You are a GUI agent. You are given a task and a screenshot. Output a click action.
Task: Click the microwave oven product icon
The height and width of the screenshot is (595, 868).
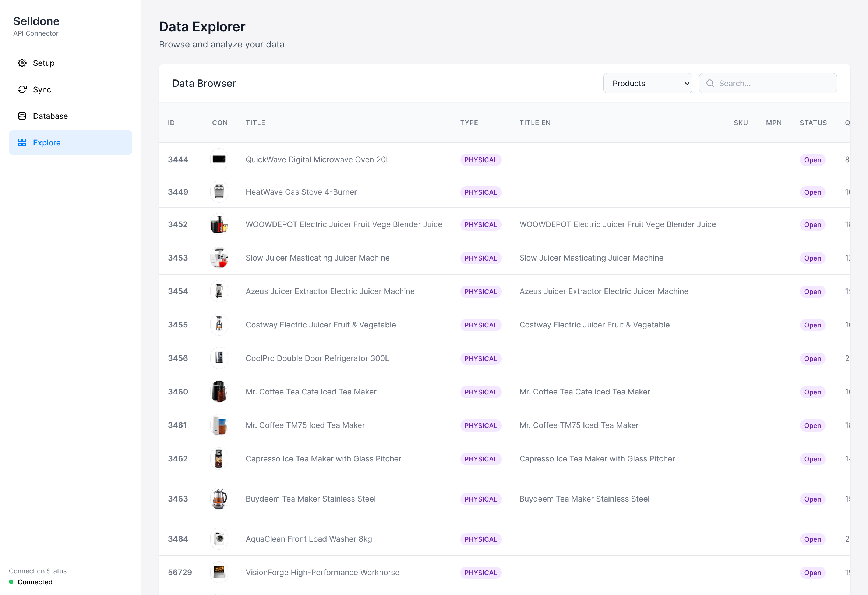click(219, 159)
